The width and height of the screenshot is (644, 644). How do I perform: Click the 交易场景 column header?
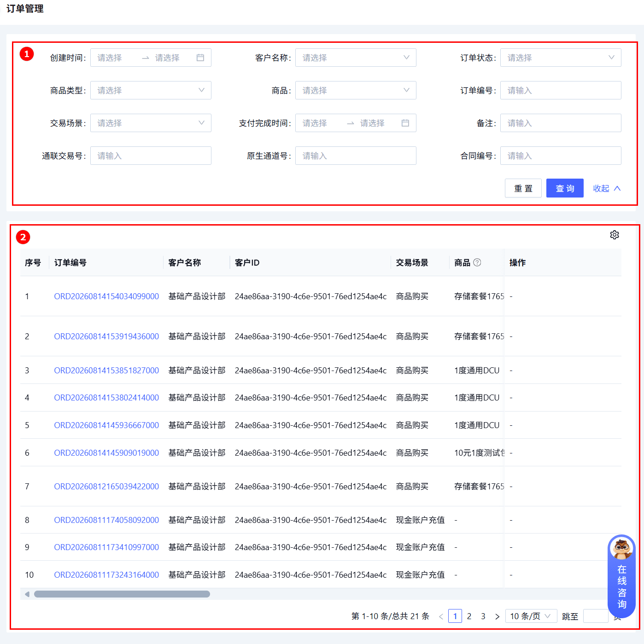coord(412,262)
